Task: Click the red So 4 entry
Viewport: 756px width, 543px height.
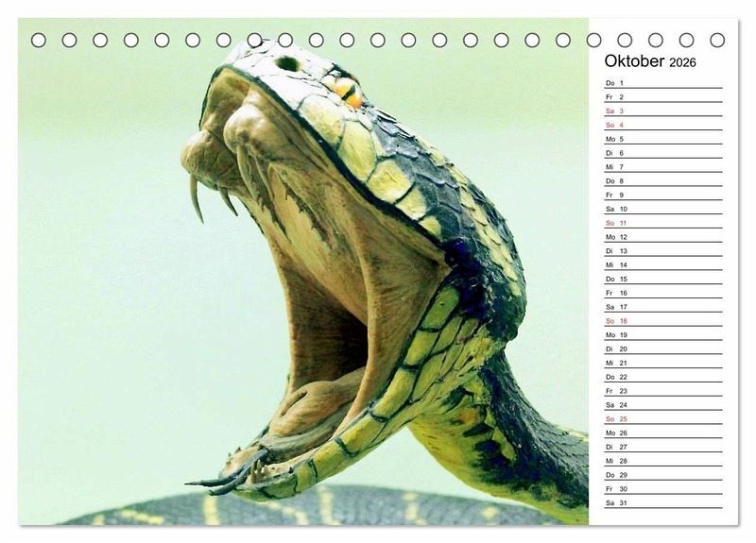Action: 663,126
